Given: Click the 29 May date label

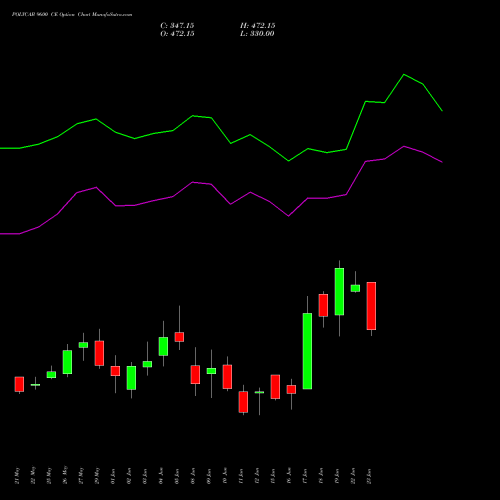Looking at the screenshot, I should [97, 476].
